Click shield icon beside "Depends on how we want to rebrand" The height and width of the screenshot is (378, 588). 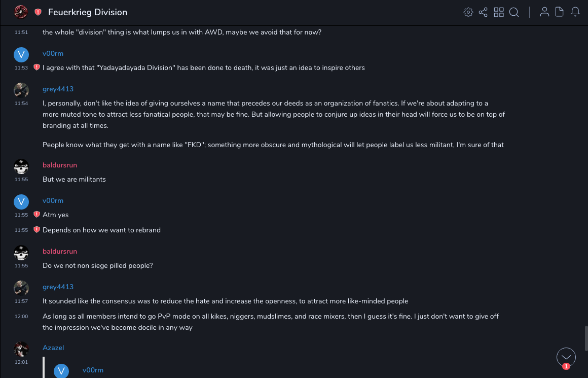36,230
